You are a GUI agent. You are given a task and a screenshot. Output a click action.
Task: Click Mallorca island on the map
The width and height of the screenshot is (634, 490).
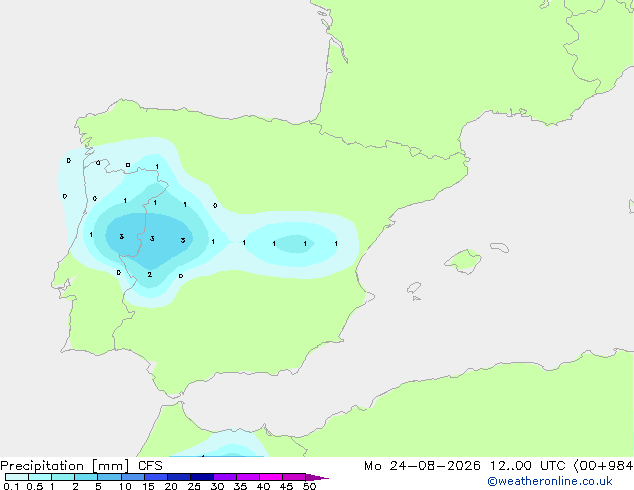coord(463,261)
